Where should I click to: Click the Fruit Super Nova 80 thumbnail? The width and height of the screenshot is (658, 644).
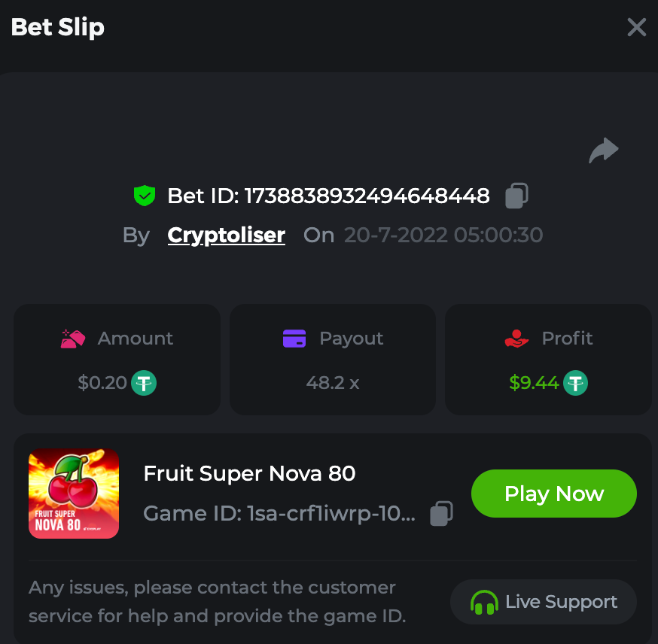[x=74, y=494]
